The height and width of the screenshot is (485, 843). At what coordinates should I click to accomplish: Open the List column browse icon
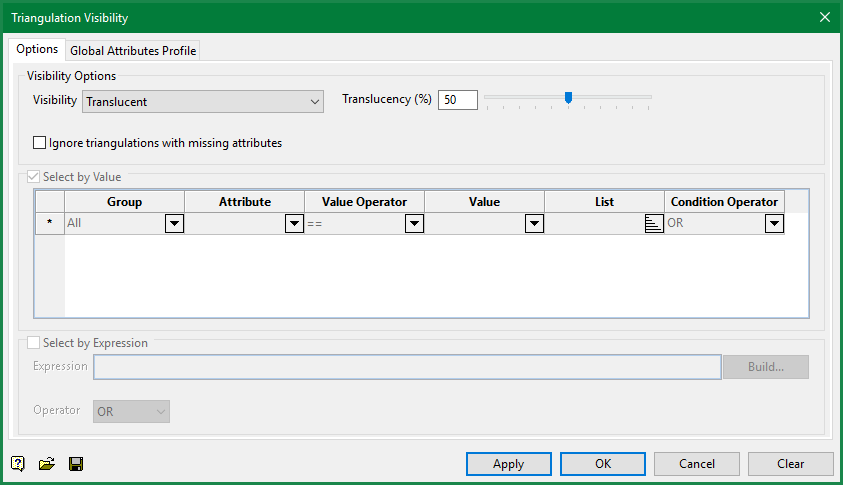[x=654, y=224]
